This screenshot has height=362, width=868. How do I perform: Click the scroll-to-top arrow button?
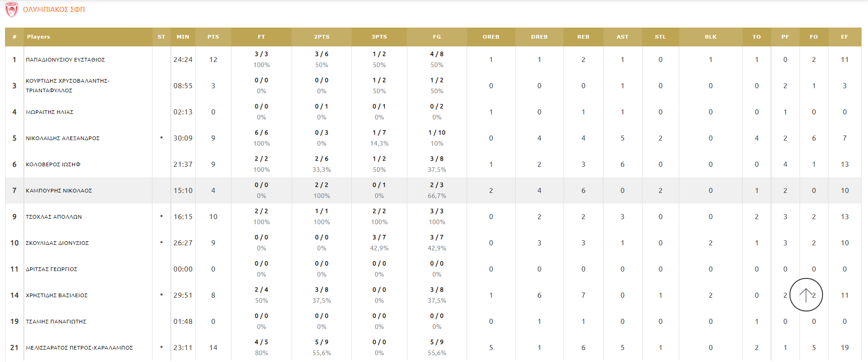click(806, 295)
